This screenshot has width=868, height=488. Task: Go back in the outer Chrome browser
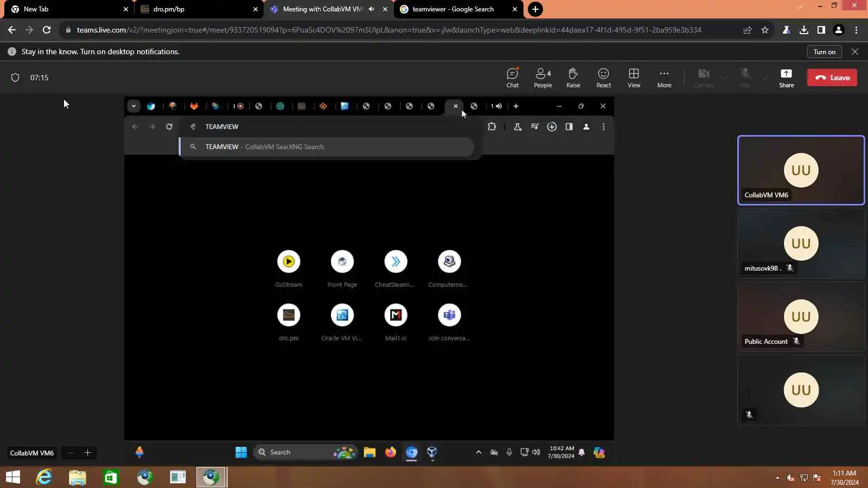[x=12, y=30]
